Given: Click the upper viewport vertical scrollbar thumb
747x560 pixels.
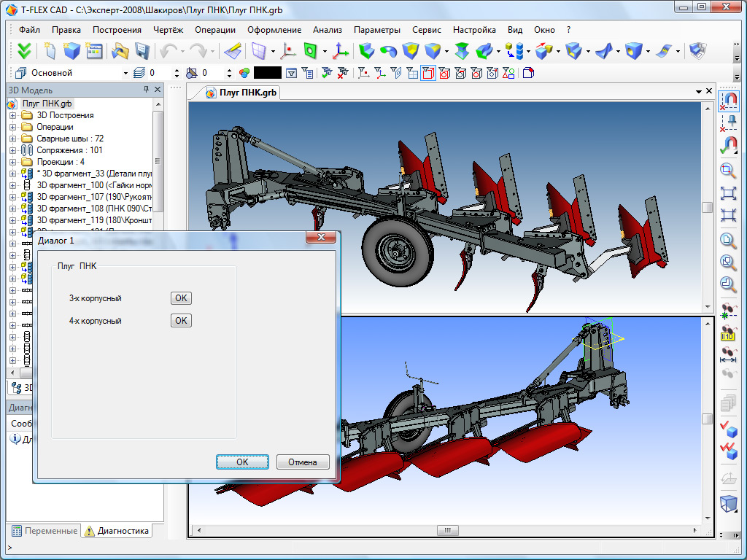Looking at the screenshot, I should tap(708, 208).
